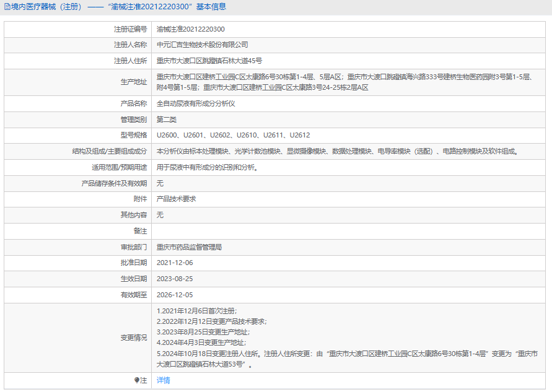Viewport: 552px width, 392px height.
Task: Click the 产品储存条件及有效期 label
Action: (114, 183)
